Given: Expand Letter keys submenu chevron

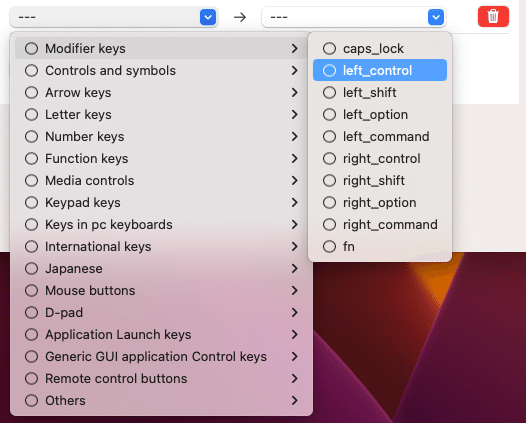Looking at the screenshot, I should (295, 115).
